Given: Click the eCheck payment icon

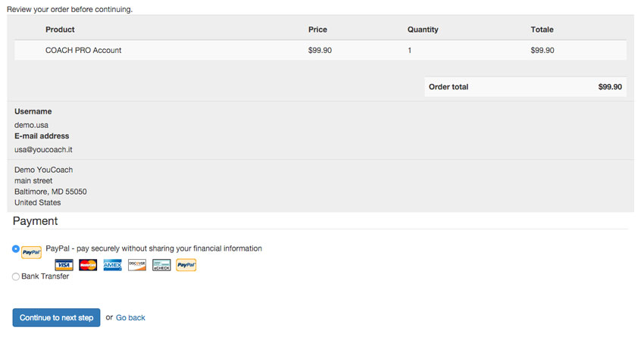Looking at the screenshot, I should [161, 265].
